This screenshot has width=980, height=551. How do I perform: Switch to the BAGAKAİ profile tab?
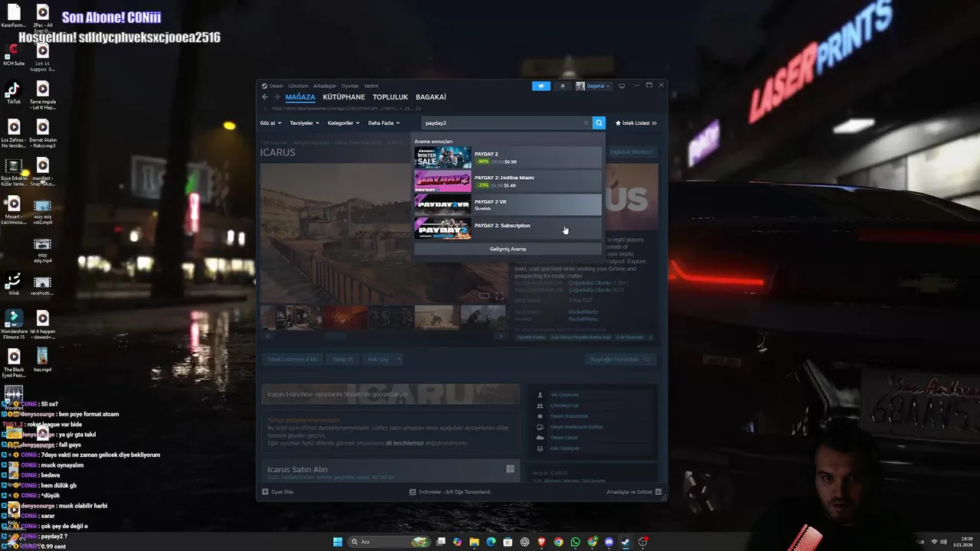click(x=431, y=97)
